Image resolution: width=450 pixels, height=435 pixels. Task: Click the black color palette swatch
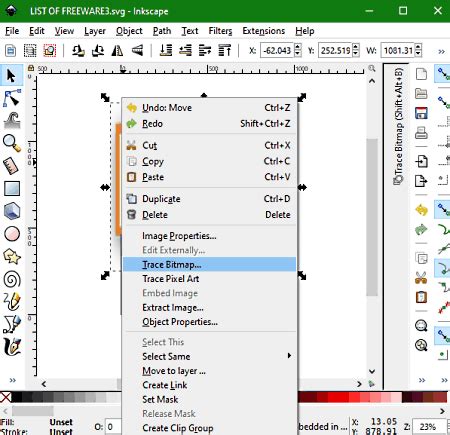pos(17,397)
